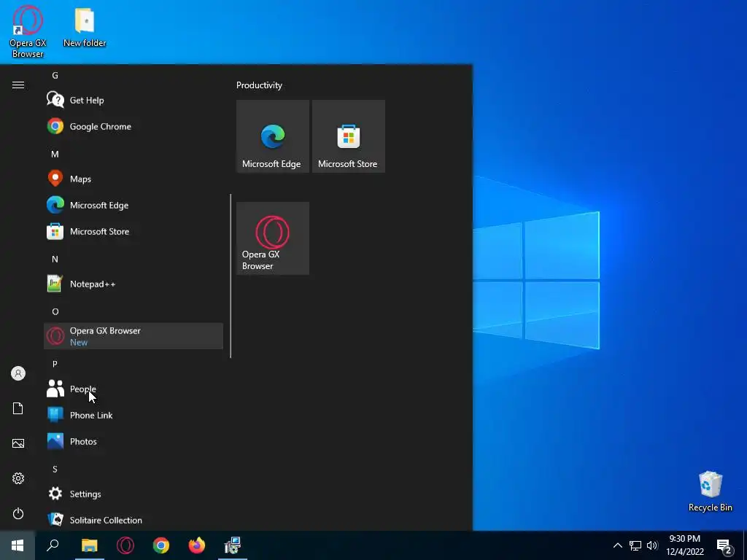The image size is (747, 560).
Task: Open the Photos app
Action: point(133,441)
